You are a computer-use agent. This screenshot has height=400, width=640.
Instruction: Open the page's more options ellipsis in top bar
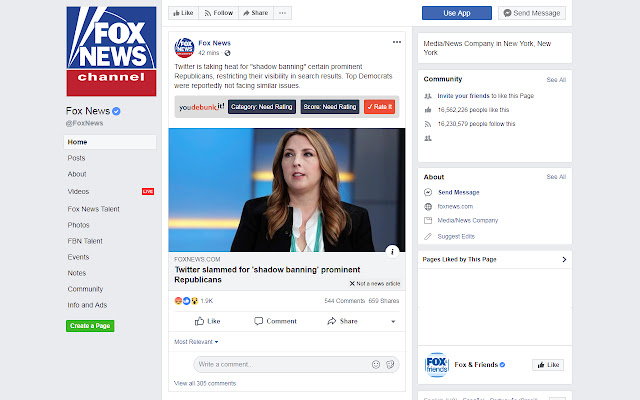(x=282, y=13)
